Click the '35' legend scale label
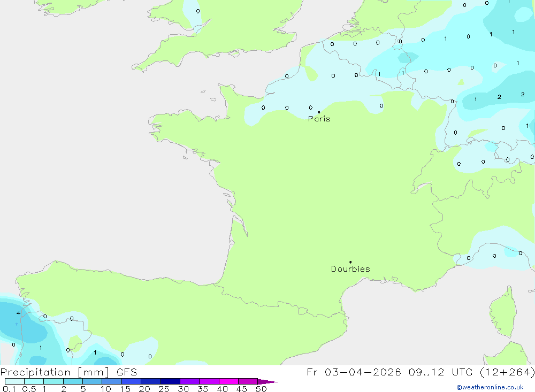The height and width of the screenshot is (392, 535). (203, 389)
